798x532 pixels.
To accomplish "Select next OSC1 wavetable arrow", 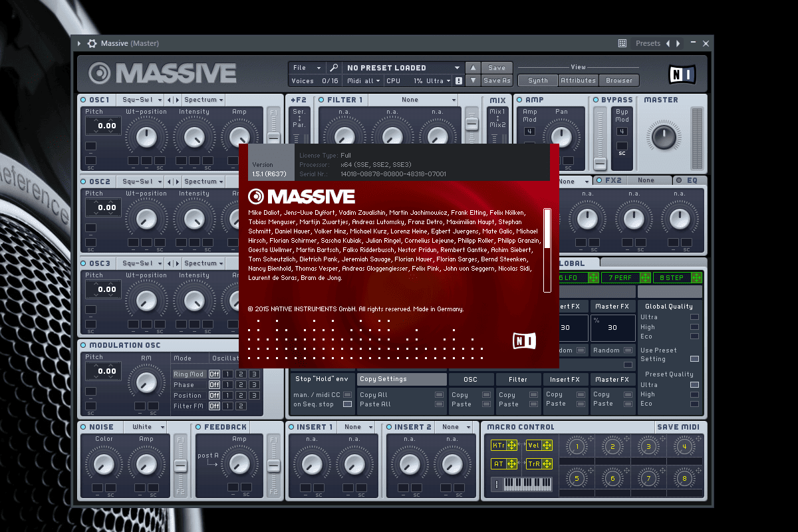I will (x=177, y=100).
